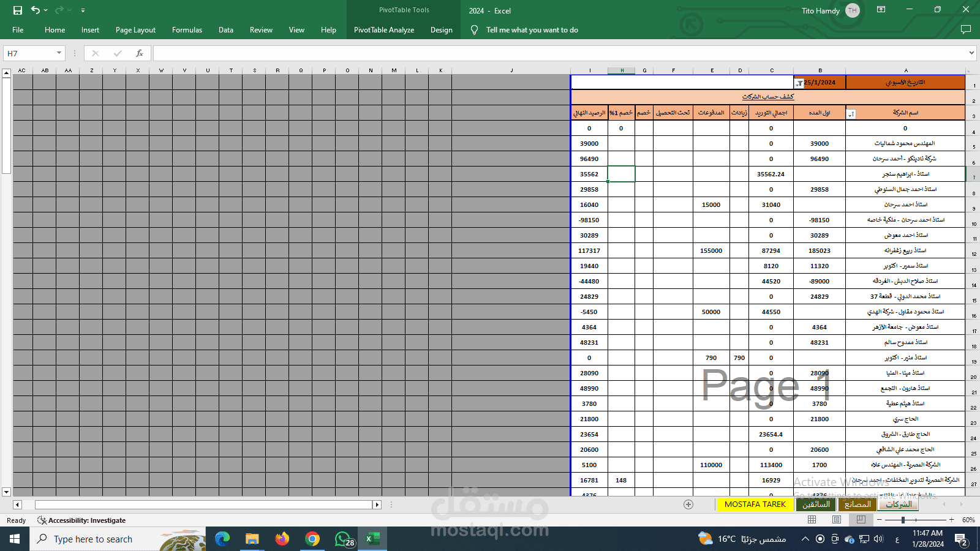Click inside the formula bar
The image size is (980, 551).
559,53
